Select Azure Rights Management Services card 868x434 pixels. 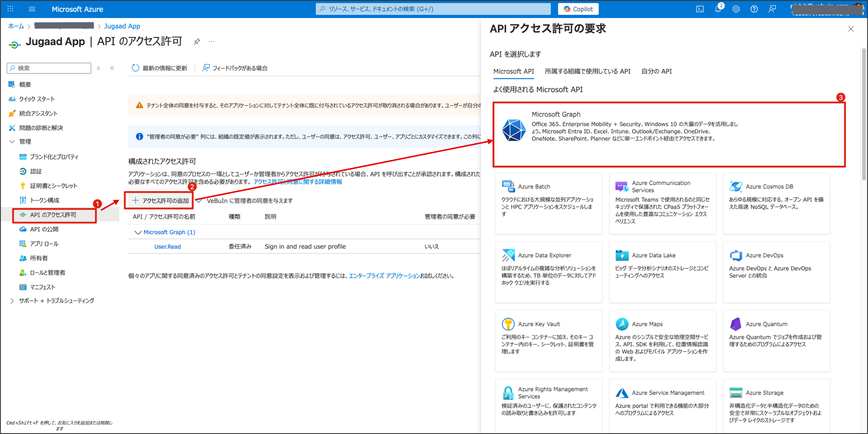tap(548, 406)
